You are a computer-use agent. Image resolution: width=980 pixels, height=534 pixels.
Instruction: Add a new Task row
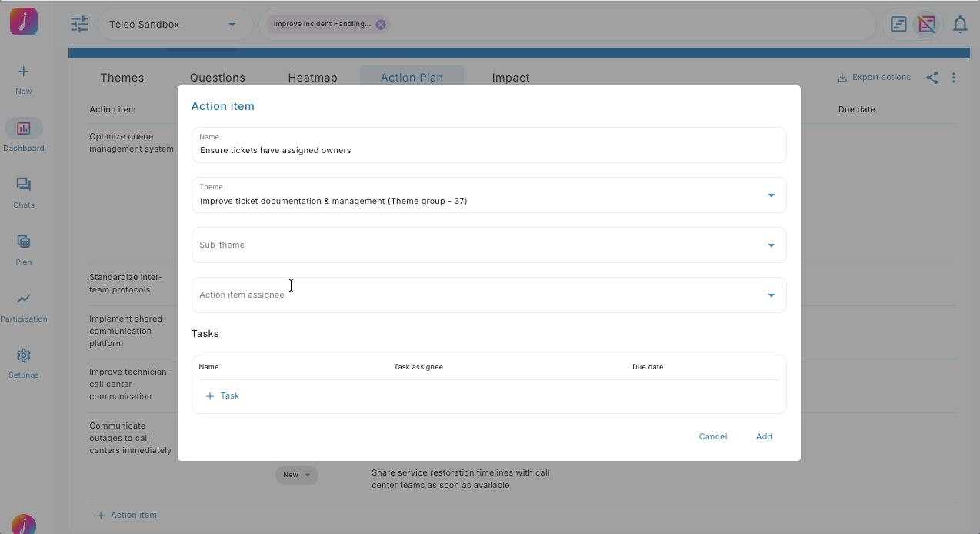(x=222, y=395)
